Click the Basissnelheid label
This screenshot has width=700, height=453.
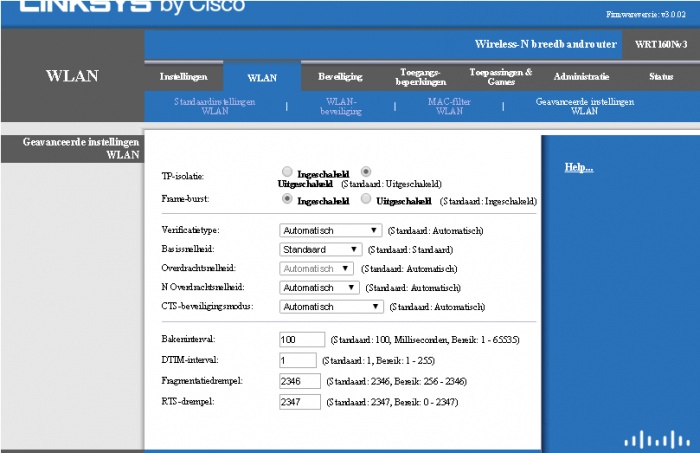click(x=188, y=249)
